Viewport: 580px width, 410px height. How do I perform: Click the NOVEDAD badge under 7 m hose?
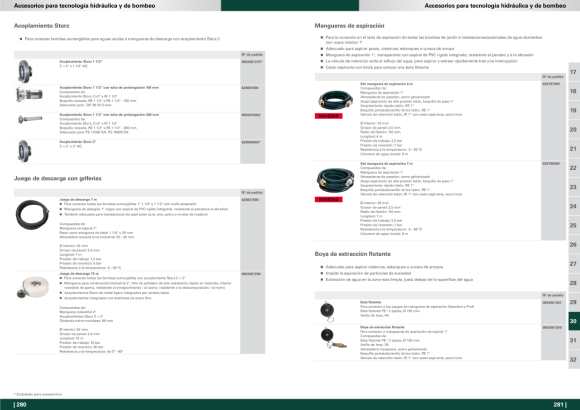tap(328, 199)
